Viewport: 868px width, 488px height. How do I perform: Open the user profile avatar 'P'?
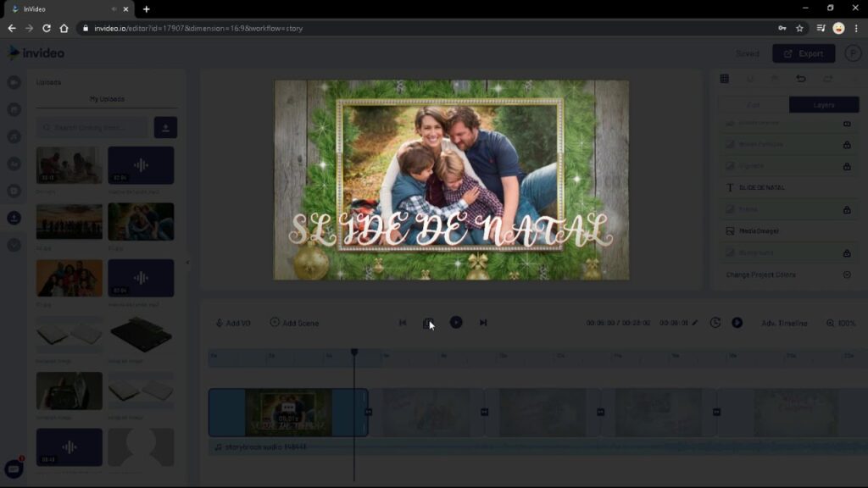click(x=853, y=53)
